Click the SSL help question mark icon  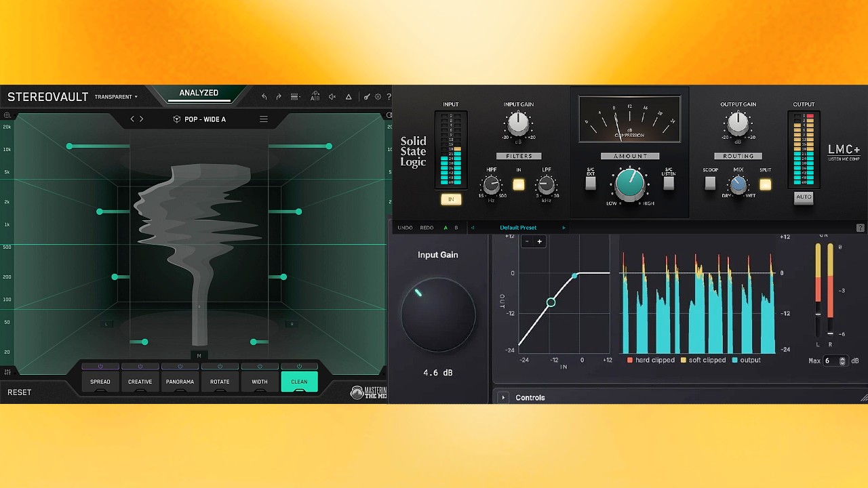click(861, 228)
